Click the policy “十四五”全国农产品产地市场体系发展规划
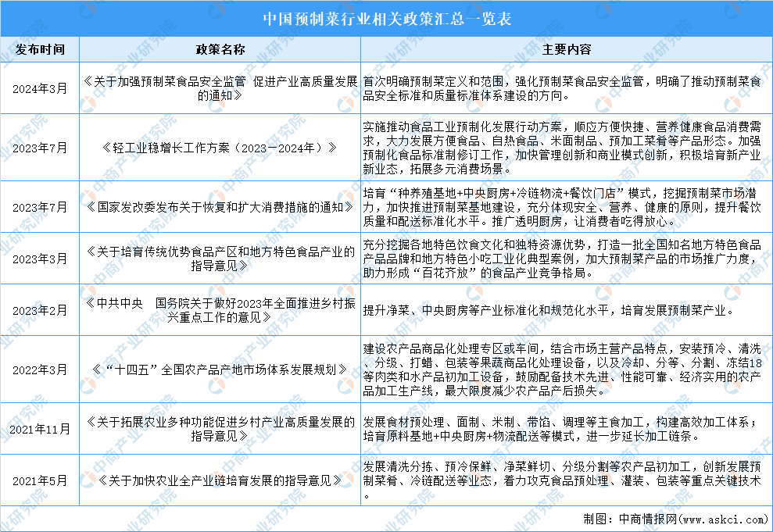The width and height of the screenshot is (773, 532). click(220, 370)
